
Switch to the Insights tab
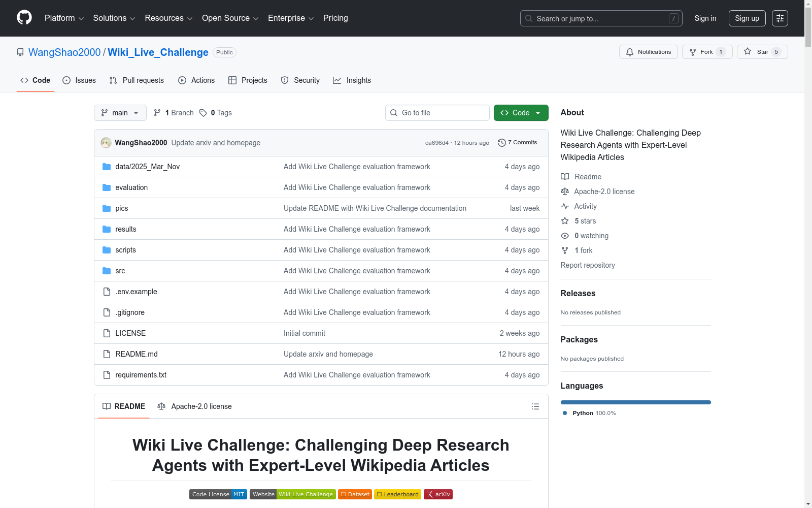(x=352, y=80)
